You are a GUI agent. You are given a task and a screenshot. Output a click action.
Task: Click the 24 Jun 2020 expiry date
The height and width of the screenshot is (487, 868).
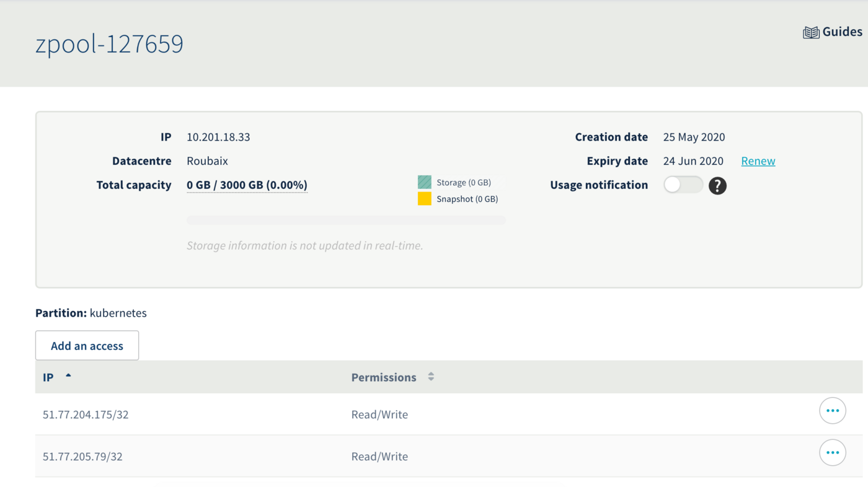click(x=693, y=161)
